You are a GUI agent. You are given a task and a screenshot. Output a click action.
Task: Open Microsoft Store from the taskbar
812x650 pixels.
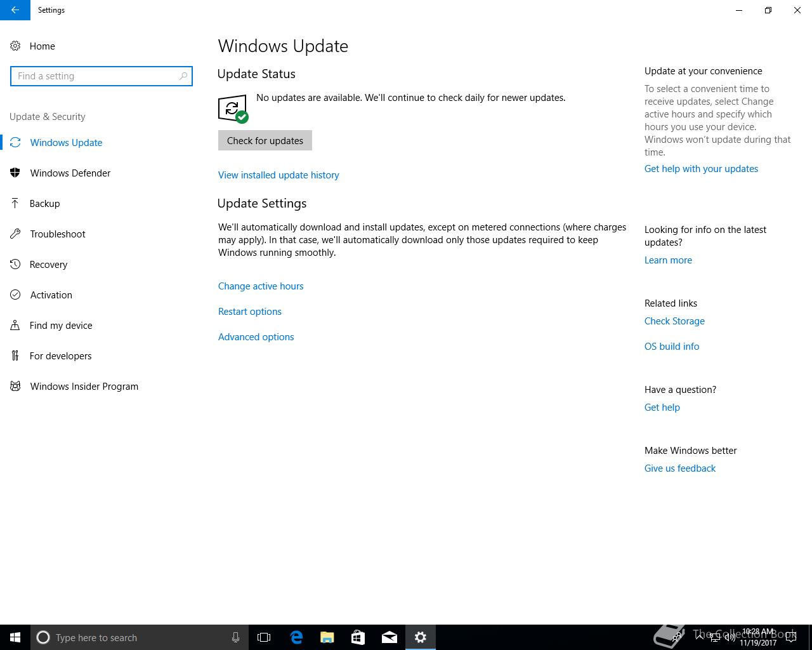358,637
